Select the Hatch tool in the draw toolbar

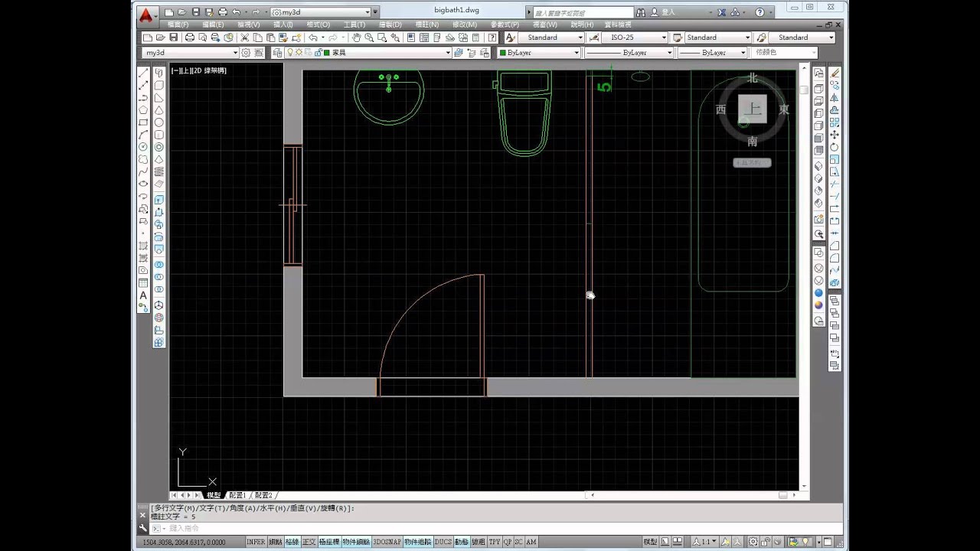click(x=143, y=246)
